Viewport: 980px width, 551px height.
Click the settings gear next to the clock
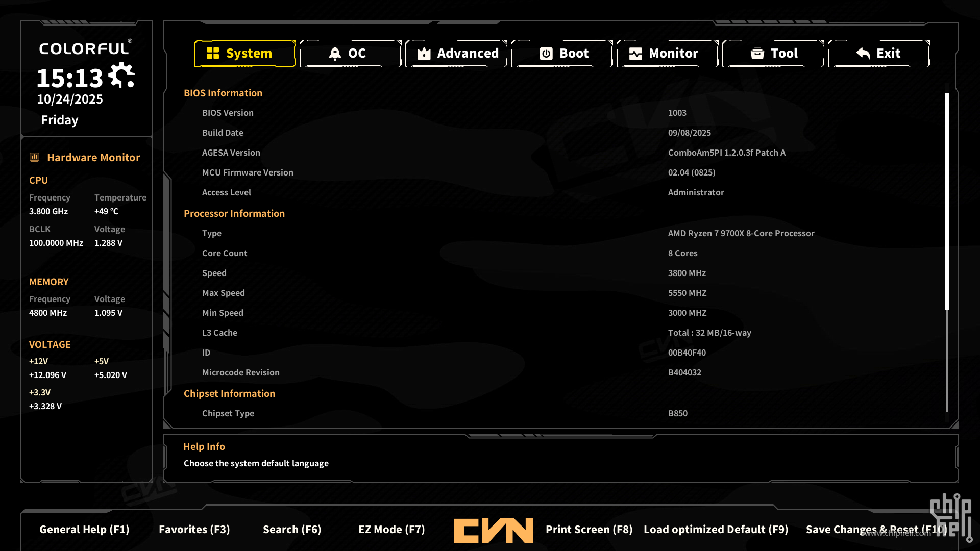click(121, 76)
